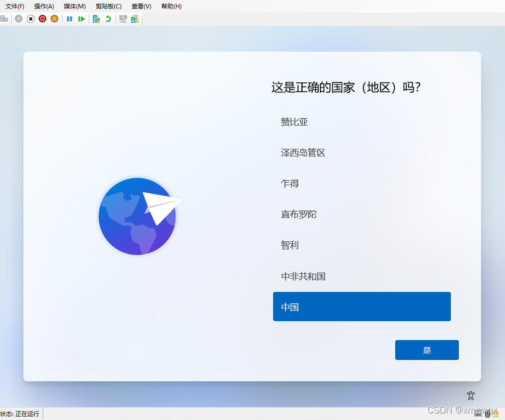The image size is (505, 420).
Task: Choose 直布罗陀 from the region list
Action: coord(361,214)
